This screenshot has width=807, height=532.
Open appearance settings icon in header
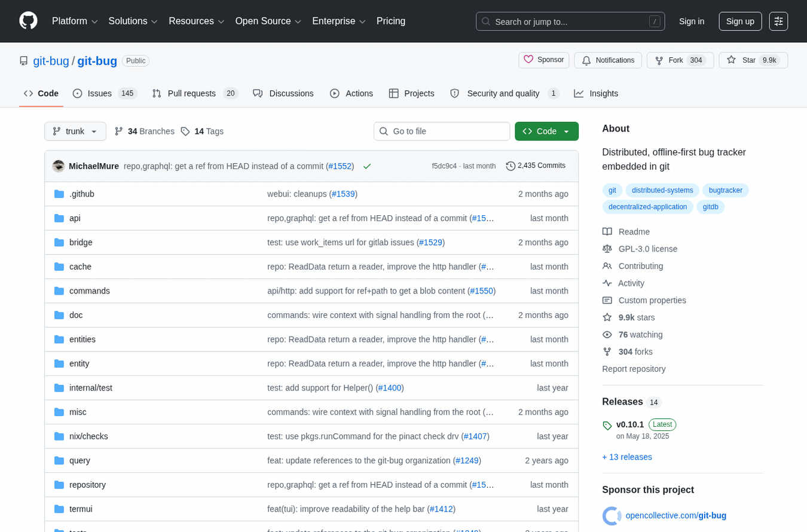click(778, 22)
